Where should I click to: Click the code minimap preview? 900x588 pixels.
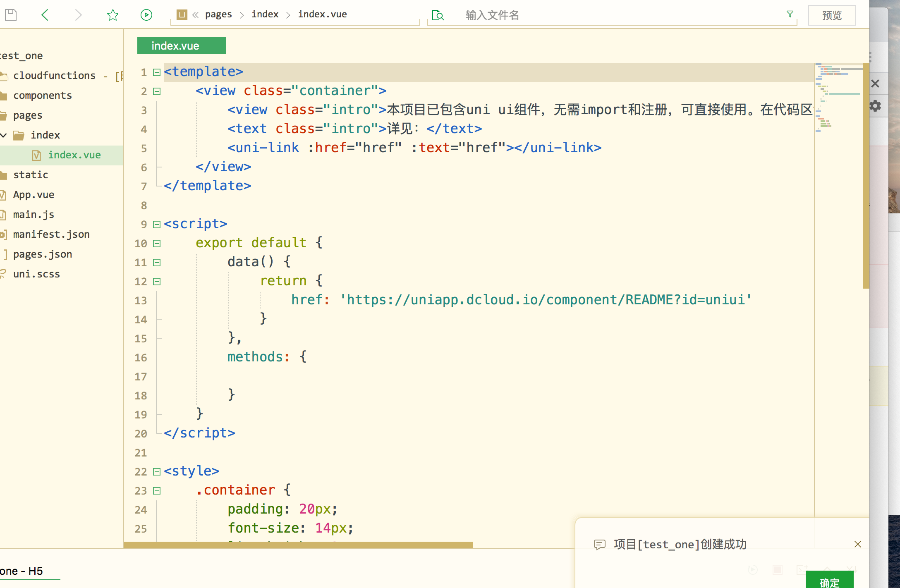tap(838, 98)
